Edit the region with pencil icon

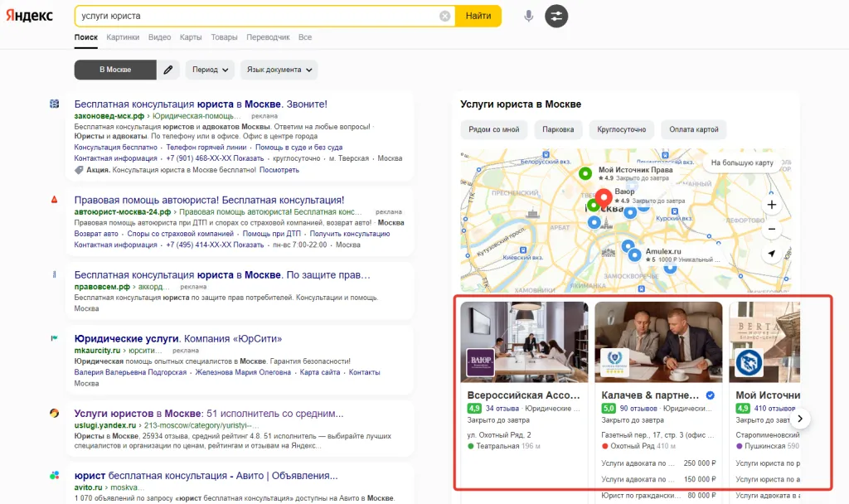168,70
